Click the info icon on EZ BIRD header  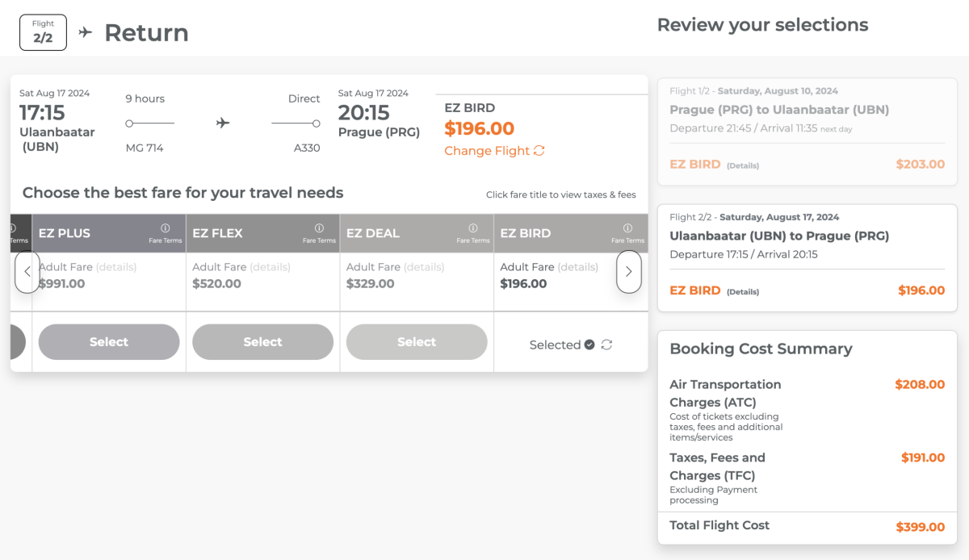pyautogui.click(x=627, y=228)
